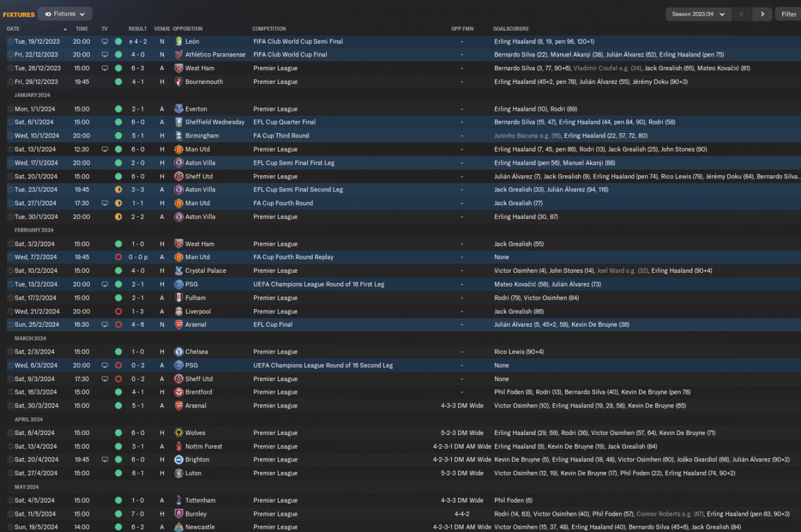Click the Filter button
The height and width of the screenshot is (532, 801).
[x=788, y=14]
